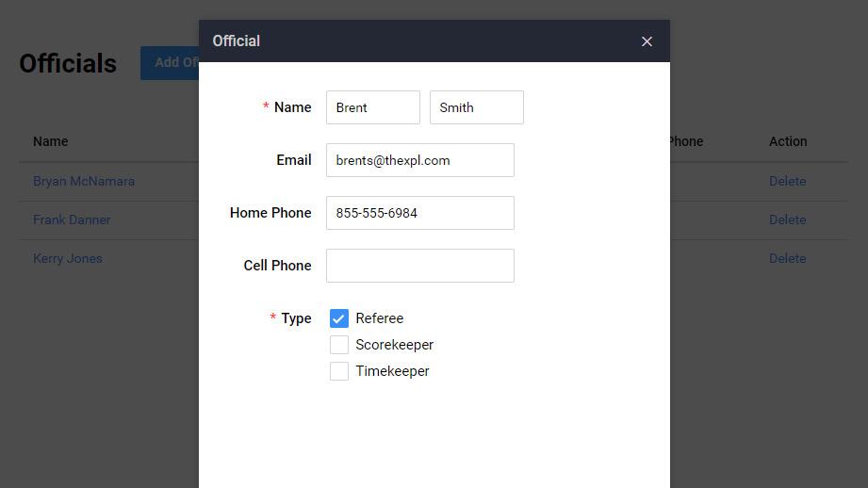Focus the Email input field
Viewport: 868px width, 488px height.
coord(419,160)
